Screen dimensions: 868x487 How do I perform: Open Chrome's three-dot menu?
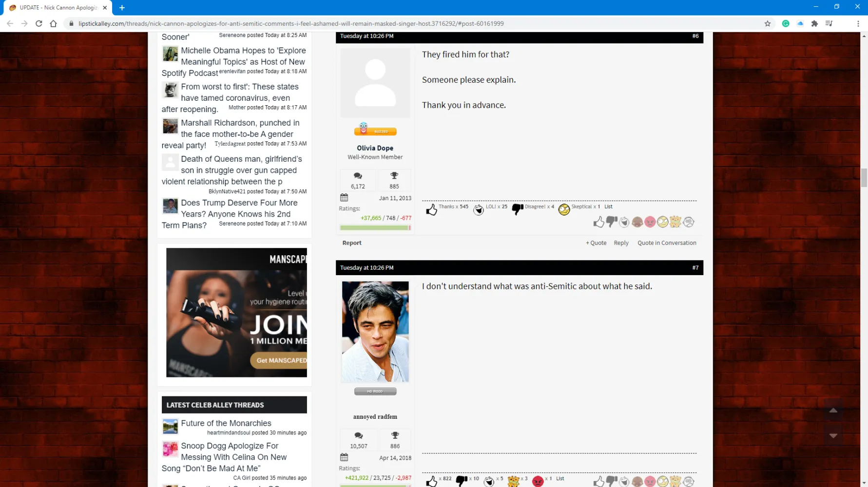click(x=858, y=23)
